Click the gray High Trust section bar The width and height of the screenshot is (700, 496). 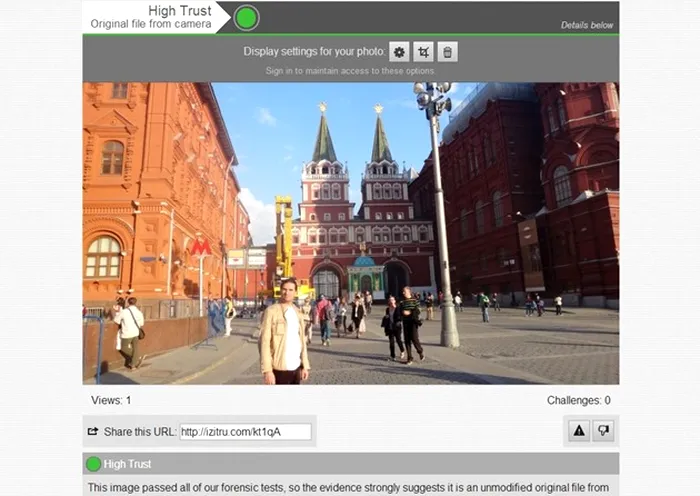point(350,464)
